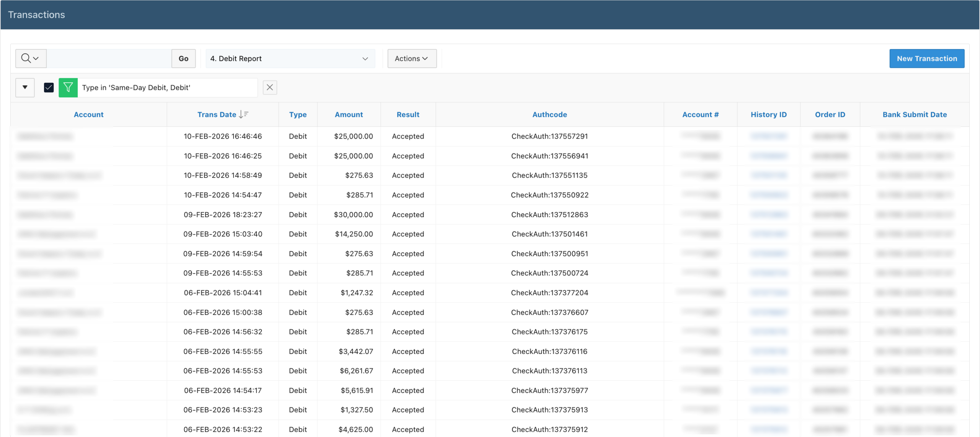Click the New Transaction button
This screenshot has width=980, height=437.
(926, 59)
